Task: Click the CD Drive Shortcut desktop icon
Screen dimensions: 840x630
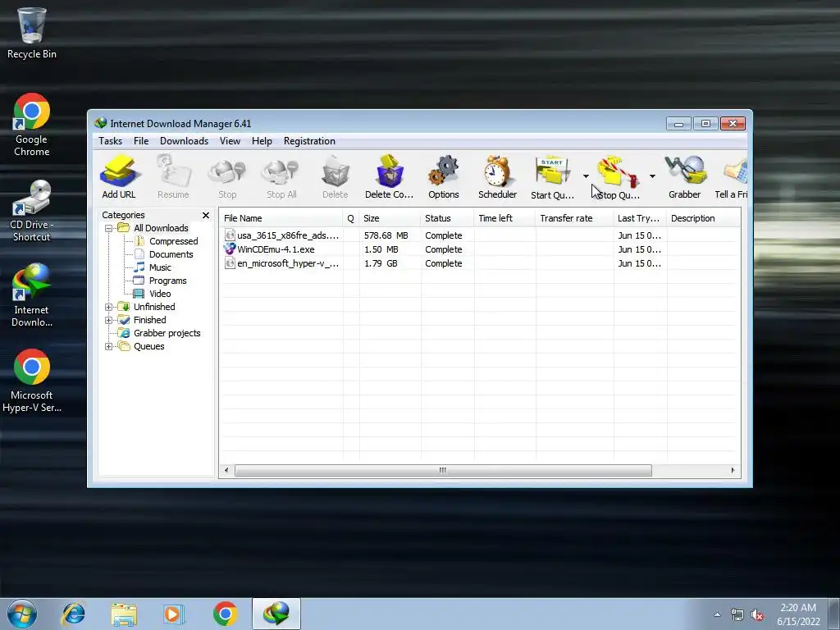Action: (32, 211)
